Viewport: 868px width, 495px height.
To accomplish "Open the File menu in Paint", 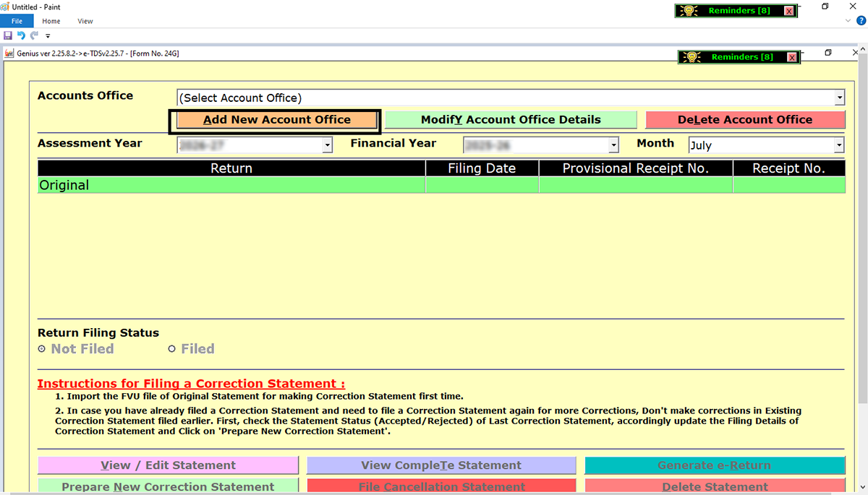I will point(17,22).
